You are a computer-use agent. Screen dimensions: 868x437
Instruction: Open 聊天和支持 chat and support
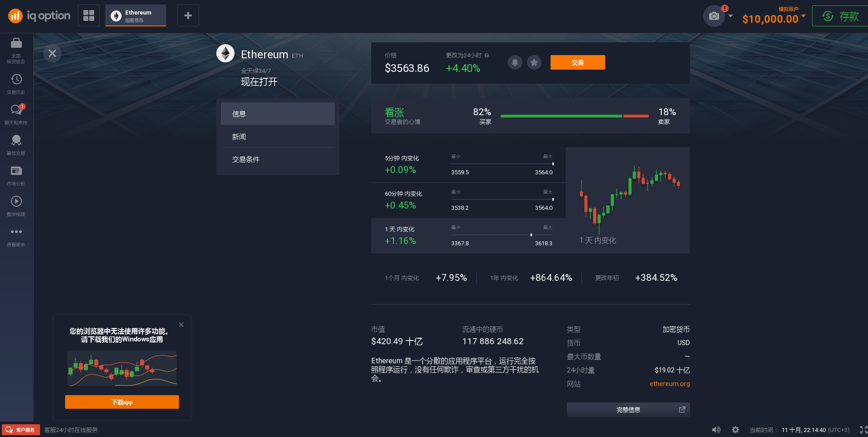[x=16, y=112]
